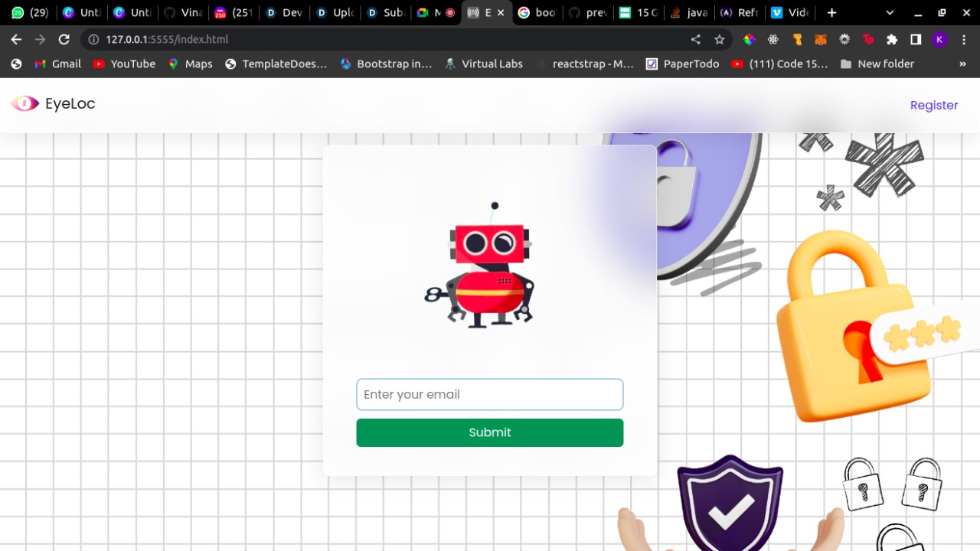This screenshot has height=551, width=980.
Task: Open the Register link
Action: tap(933, 105)
